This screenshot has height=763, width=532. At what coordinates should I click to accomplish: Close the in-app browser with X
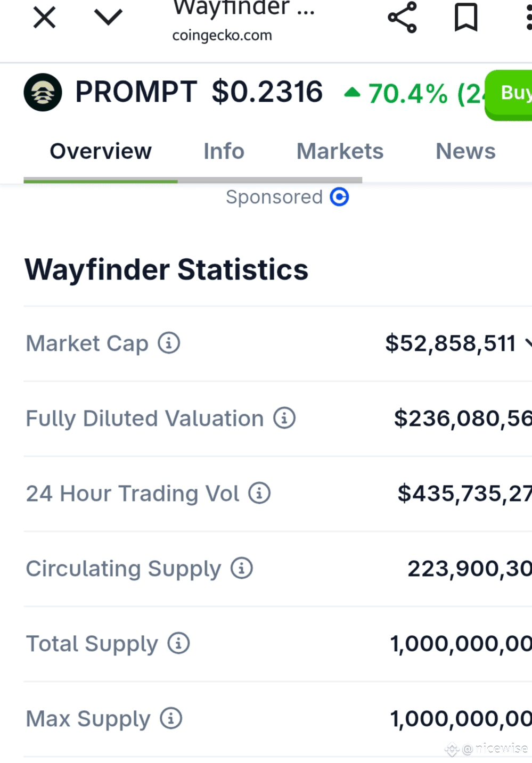point(44,18)
